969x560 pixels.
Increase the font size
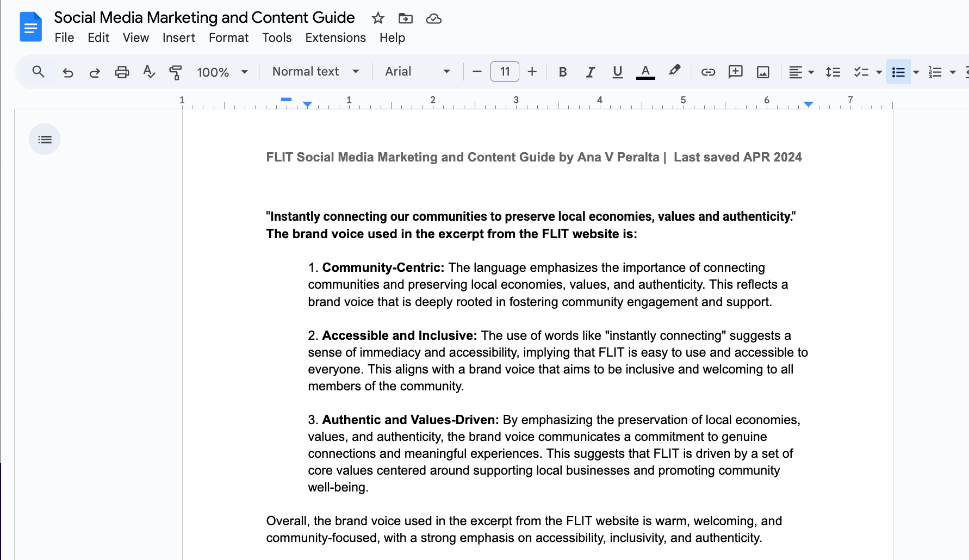click(x=532, y=72)
